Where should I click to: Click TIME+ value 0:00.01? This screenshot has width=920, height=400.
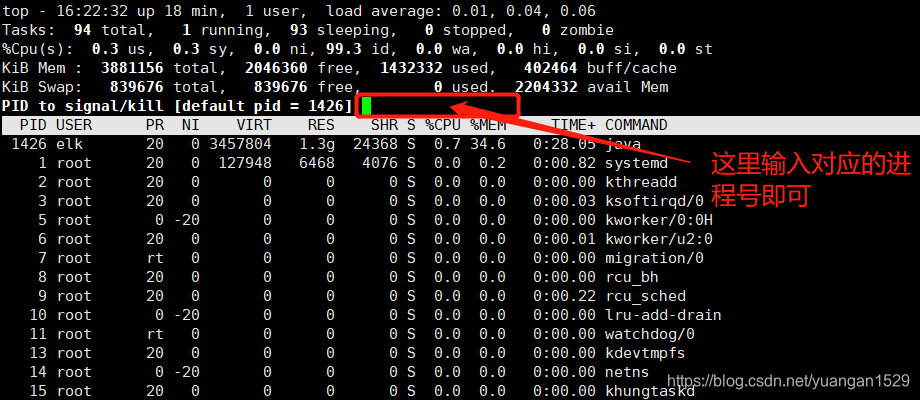[564, 239]
